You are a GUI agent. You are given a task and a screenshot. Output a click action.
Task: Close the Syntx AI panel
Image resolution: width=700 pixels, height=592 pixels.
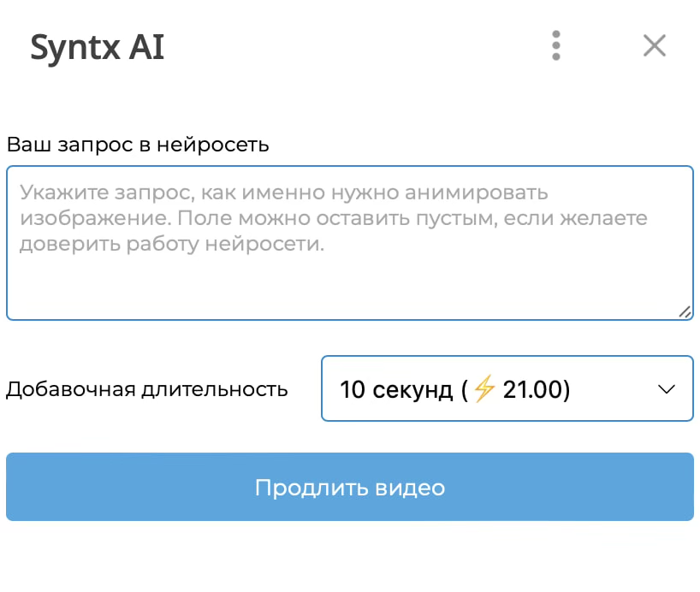(655, 45)
